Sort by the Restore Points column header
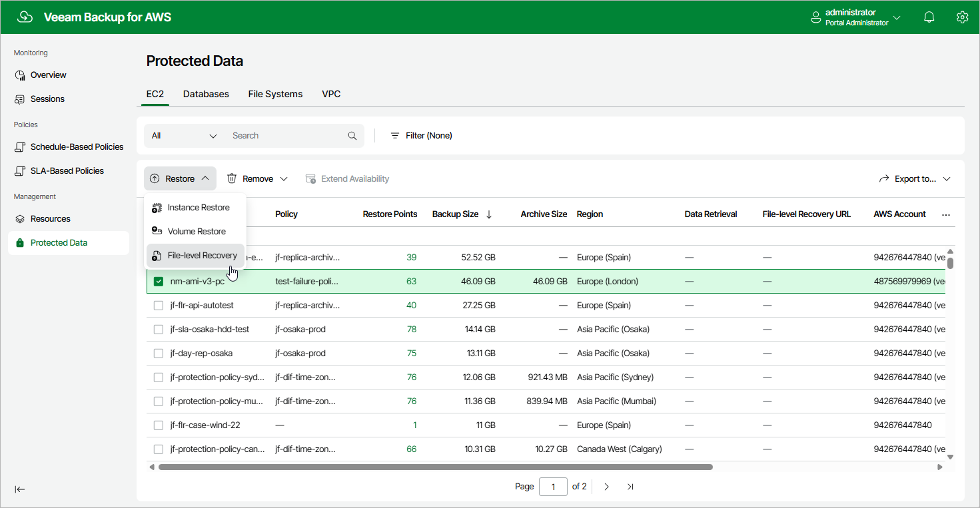 click(x=390, y=214)
